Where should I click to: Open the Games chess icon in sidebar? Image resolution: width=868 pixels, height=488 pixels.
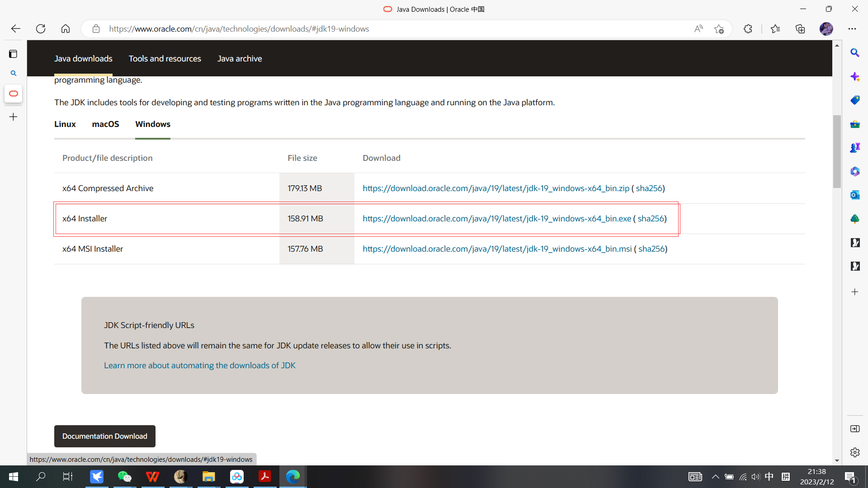point(854,147)
